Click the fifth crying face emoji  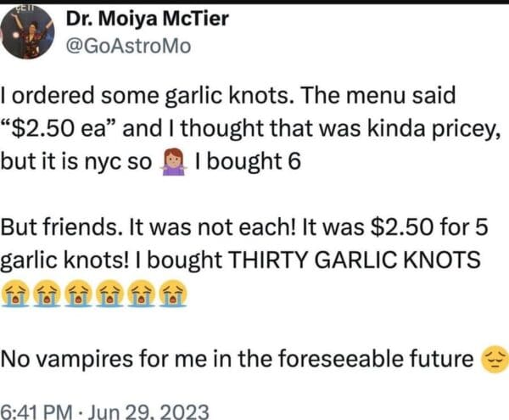pyautogui.click(x=142, y=295)
